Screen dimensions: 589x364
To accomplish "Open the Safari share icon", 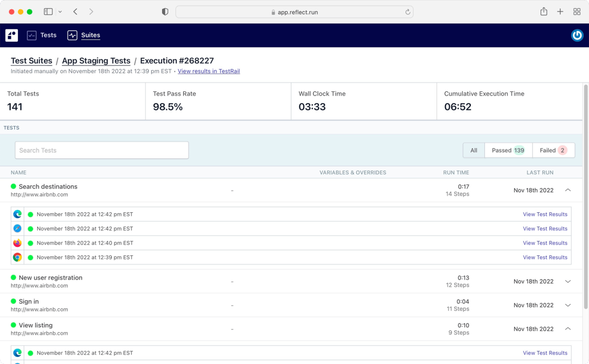I will click(x=544, y=11).
